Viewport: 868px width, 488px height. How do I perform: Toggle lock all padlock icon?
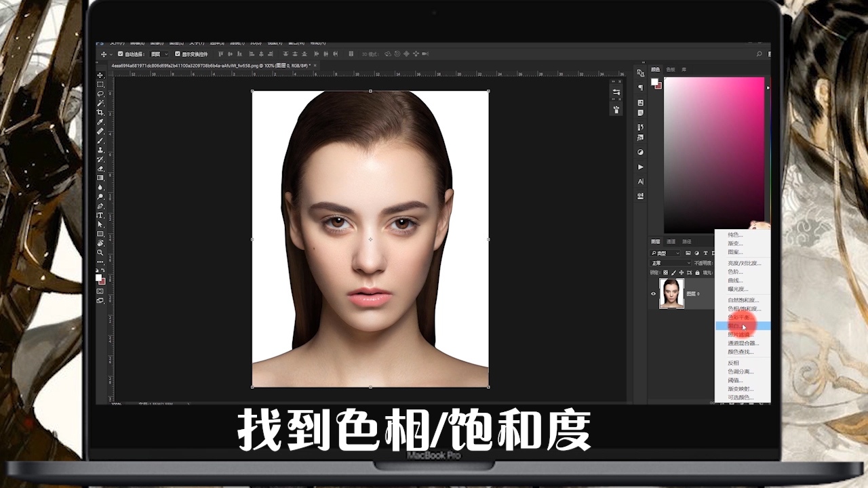pos(697,272)
